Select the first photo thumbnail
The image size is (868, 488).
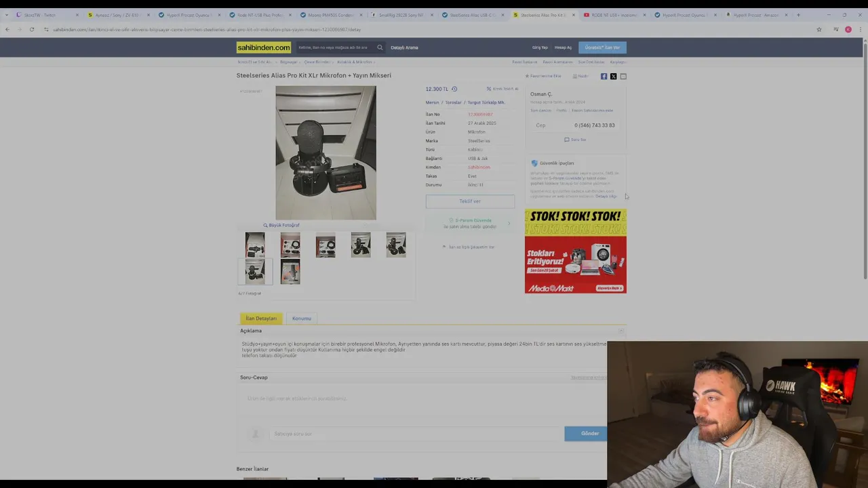coord(255,245)
